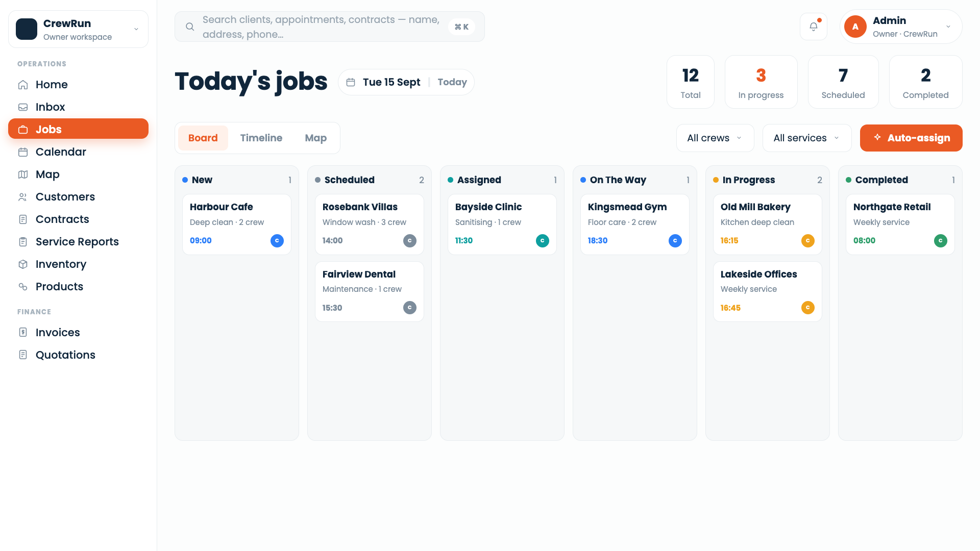The height and width of the screenshot is (551, 980).
Task: Click the Quotations icon in Finance
Action: pyautogui.click(x=23, y=355)
